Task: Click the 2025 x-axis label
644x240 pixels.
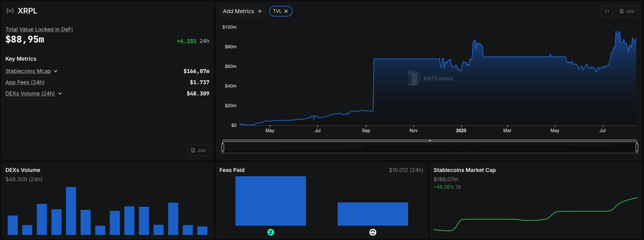Action: [x=461, y=131]
